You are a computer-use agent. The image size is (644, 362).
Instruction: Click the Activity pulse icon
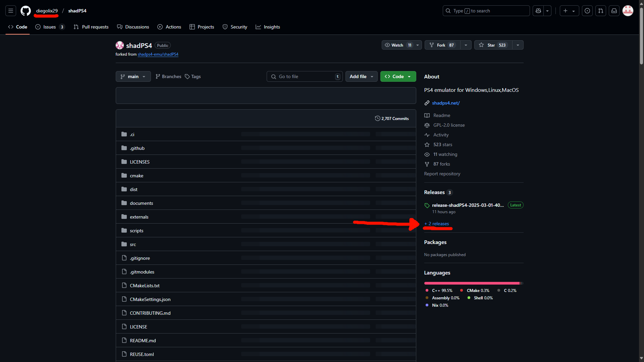coord(427,135)
